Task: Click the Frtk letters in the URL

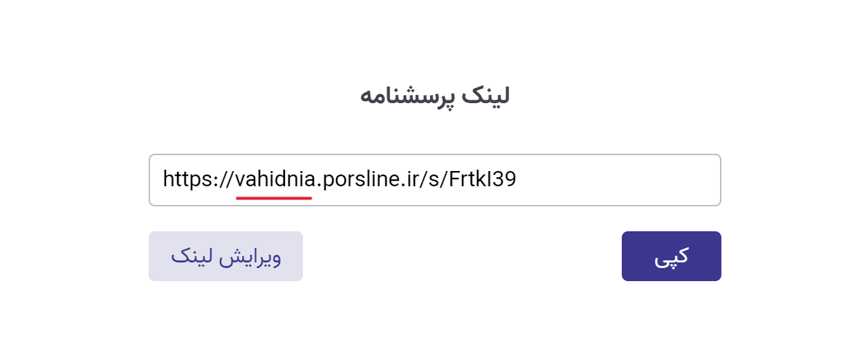Action: (x=466, y=179)
